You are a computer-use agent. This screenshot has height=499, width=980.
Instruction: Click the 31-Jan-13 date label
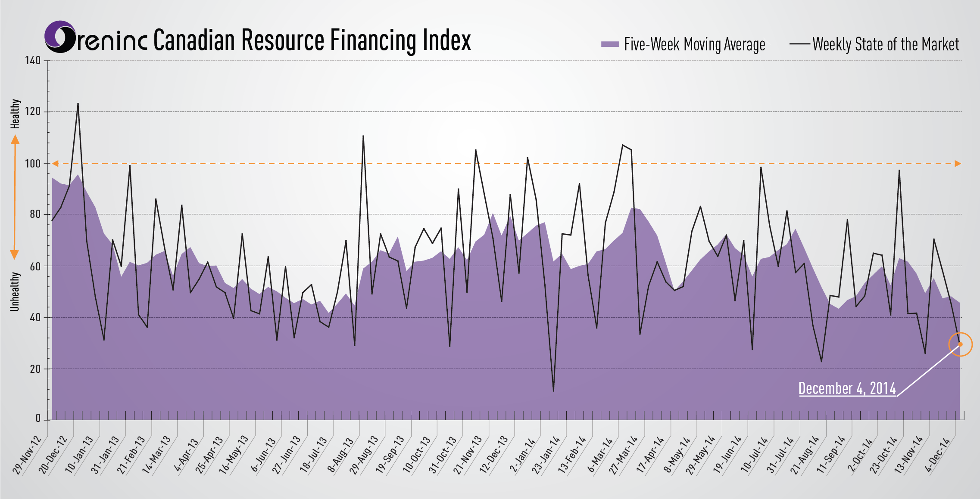106,455
